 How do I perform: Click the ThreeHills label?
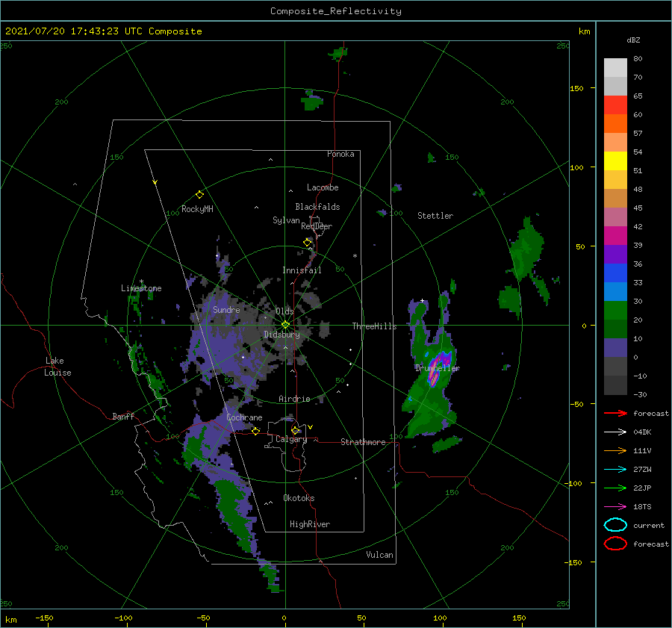(x=375, y=326)
